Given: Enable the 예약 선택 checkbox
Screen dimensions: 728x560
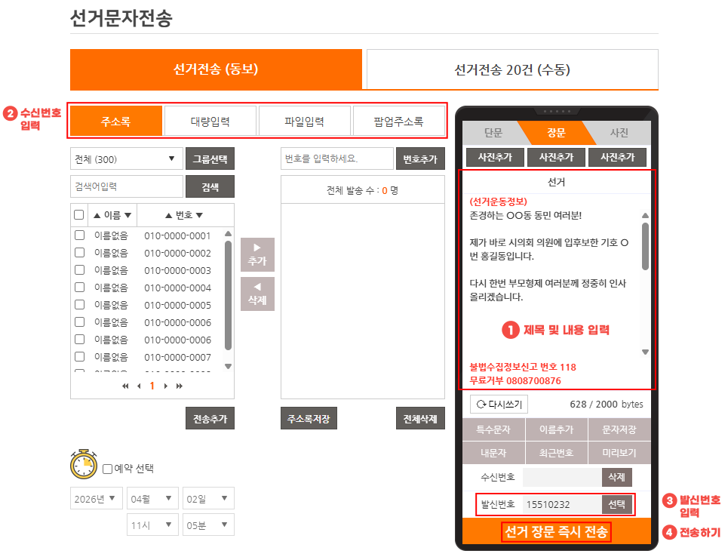Looking at the screenshot, I should pyautogui.click(x=107, y=469).
